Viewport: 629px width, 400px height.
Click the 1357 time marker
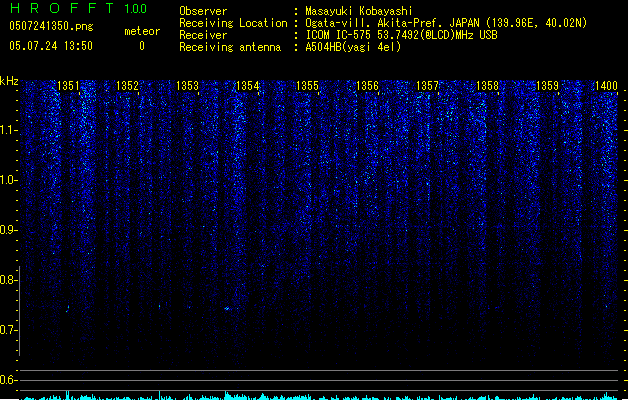click(428, 86)
